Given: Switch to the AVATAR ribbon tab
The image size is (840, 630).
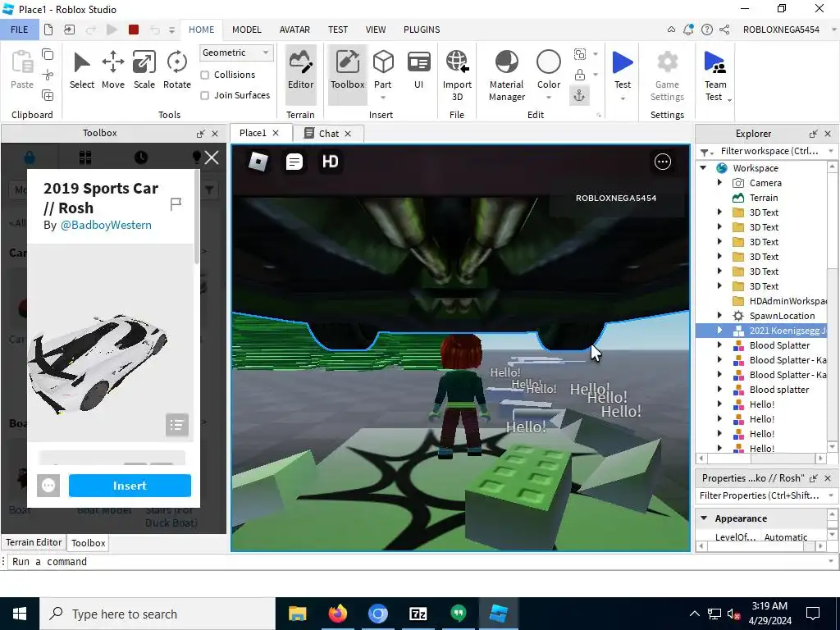Looking at the screenshot, I should click(x=294, y=30).
